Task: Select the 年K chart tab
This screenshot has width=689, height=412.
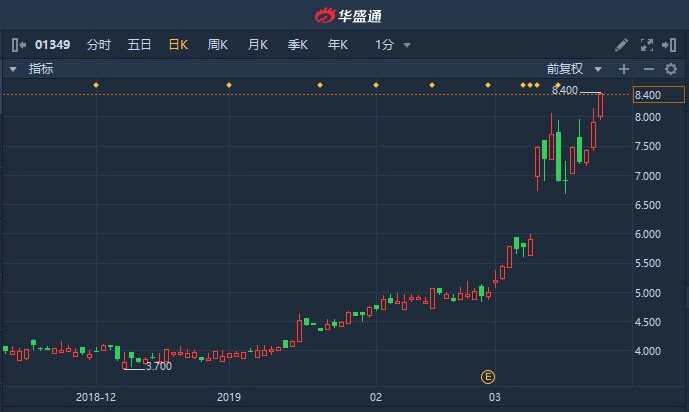Action: pos(337,45)
